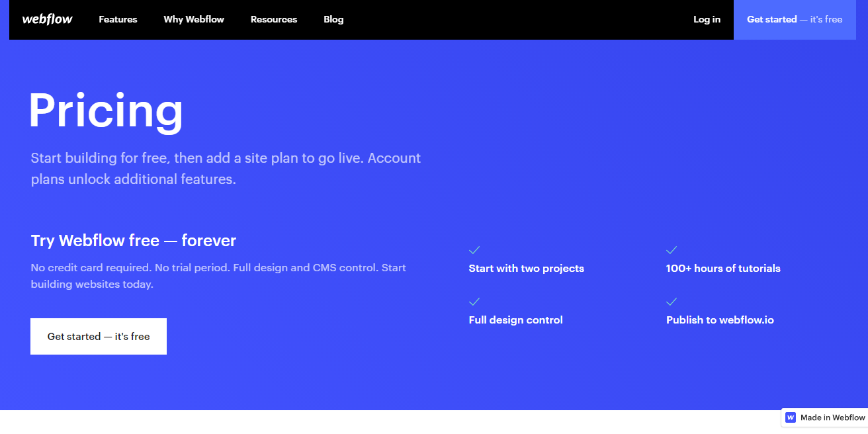
Task: Click the Made in Webflow badge text
Action: click(x=833, y=417)
